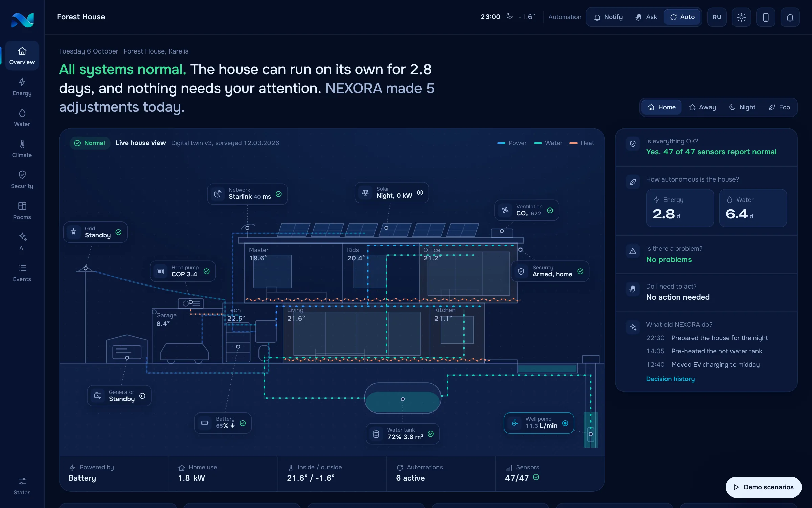The width and height of the screenshot is (812, 508).
Task: Select the Network Starlink node
Action: 247,194
